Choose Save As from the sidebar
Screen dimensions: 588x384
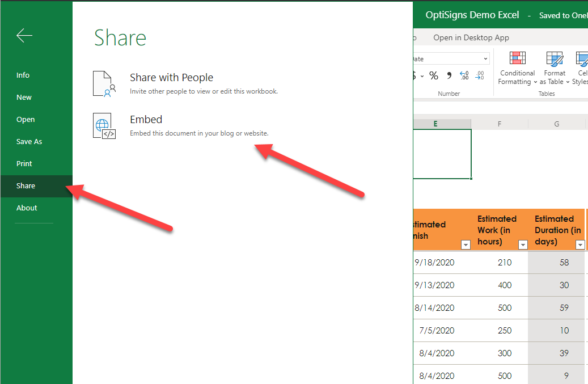(29, 142)
